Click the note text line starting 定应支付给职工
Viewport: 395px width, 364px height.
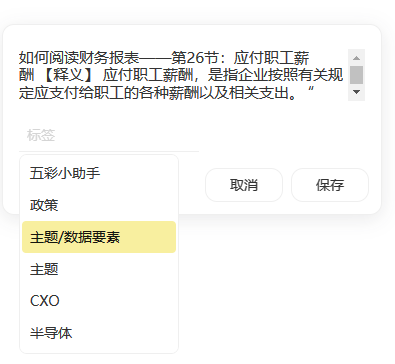pos(166,92)
